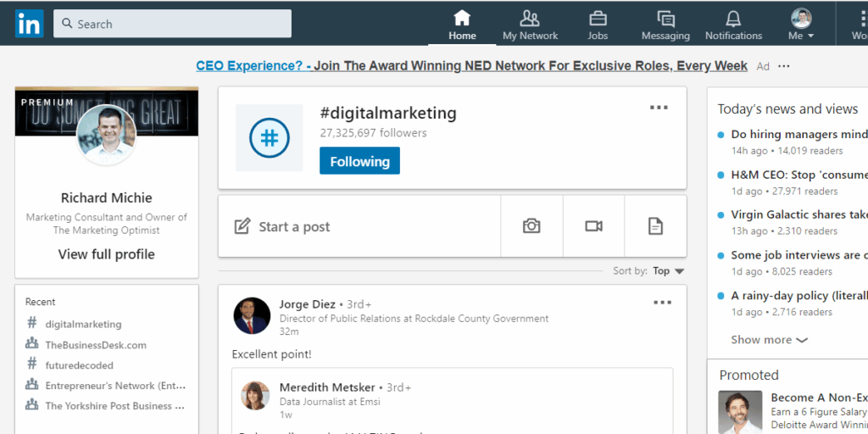Screen dimensions: 868x434
Task: Click the Search input field
Action: 172,24
